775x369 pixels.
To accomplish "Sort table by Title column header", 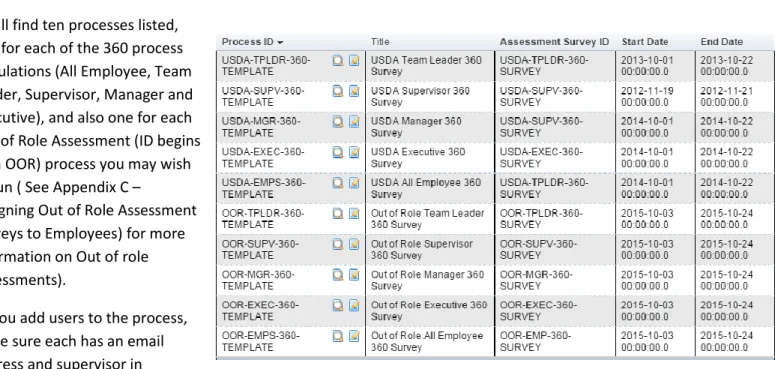I will click(380, 42).
